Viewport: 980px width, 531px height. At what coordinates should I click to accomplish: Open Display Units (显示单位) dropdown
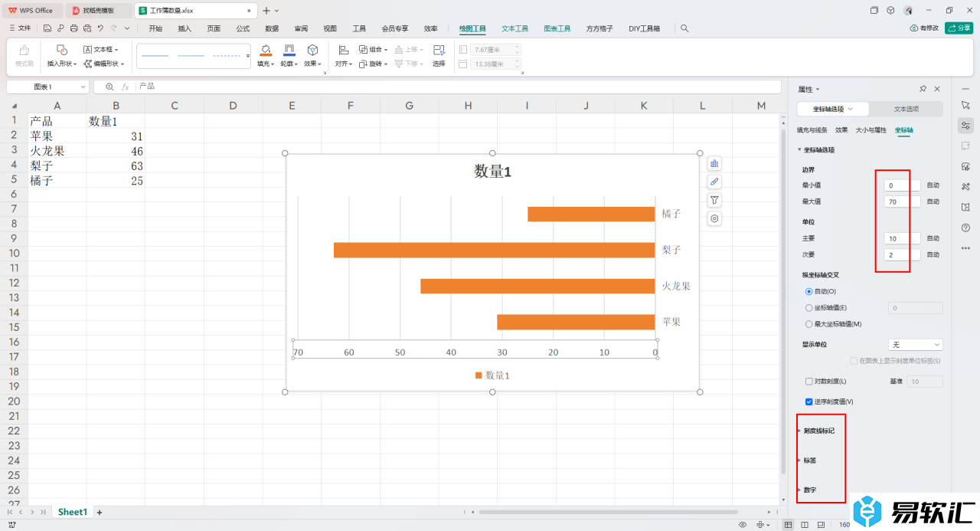click(915, 345)
